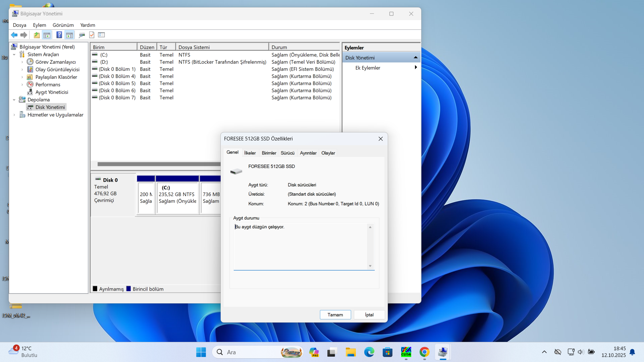644x362 pixels.
Task: Open the Eylem menu
Action: click(39, 25)
